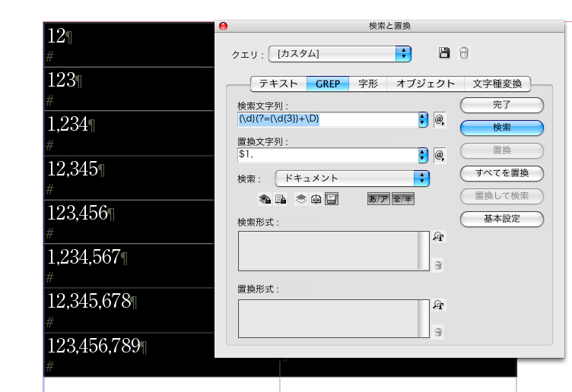This screenshot has width=572, height=392.
Task: Click the 置換形式 format box
Action: click(x=333, y=318)
